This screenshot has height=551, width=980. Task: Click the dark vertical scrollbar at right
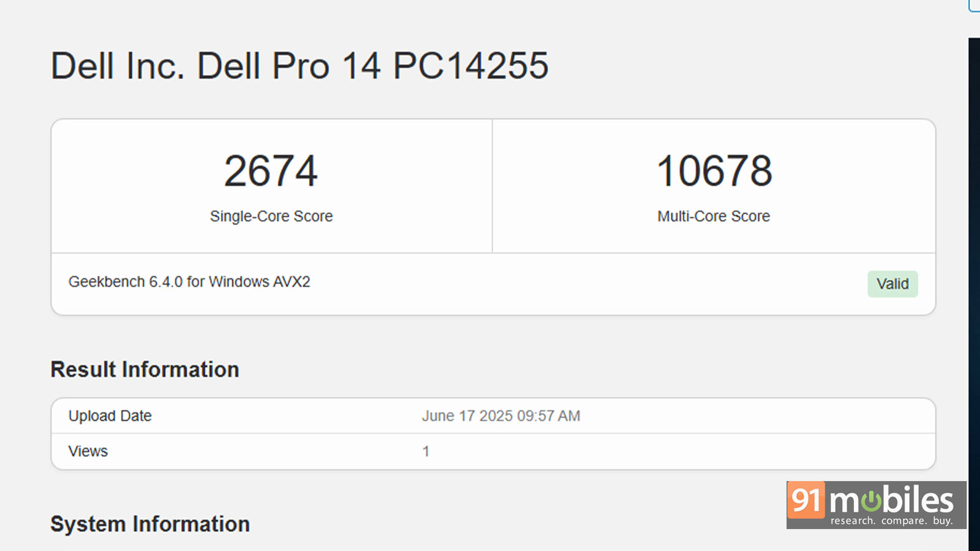point(974,294)
